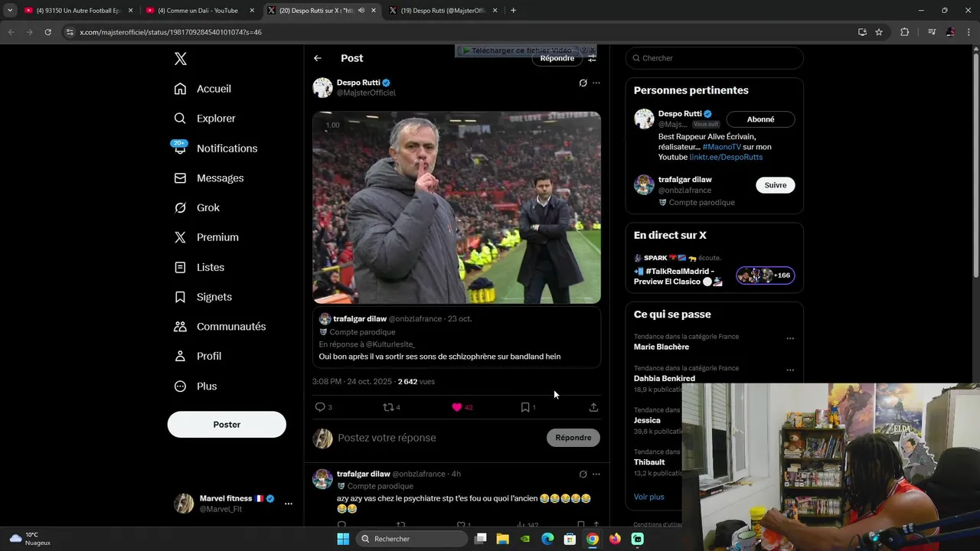This screenshot has height=551, width=980.
Task: Reload the page
Action: click(47, 32)
